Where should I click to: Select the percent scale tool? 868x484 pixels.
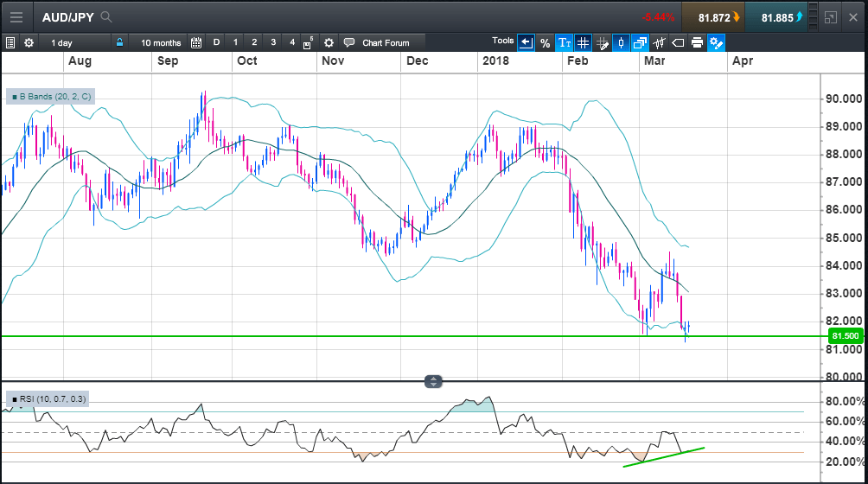(x=545, y=42)
